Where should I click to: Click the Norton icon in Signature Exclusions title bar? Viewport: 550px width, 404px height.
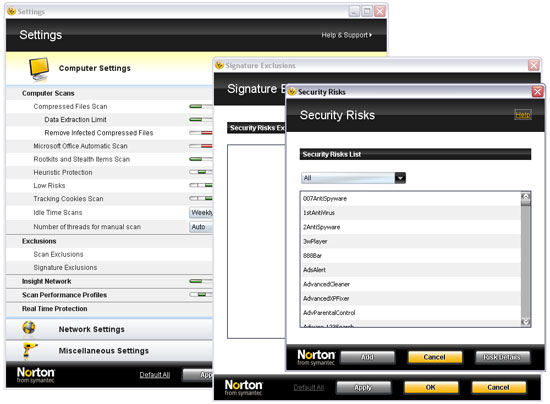pos(219,65)
